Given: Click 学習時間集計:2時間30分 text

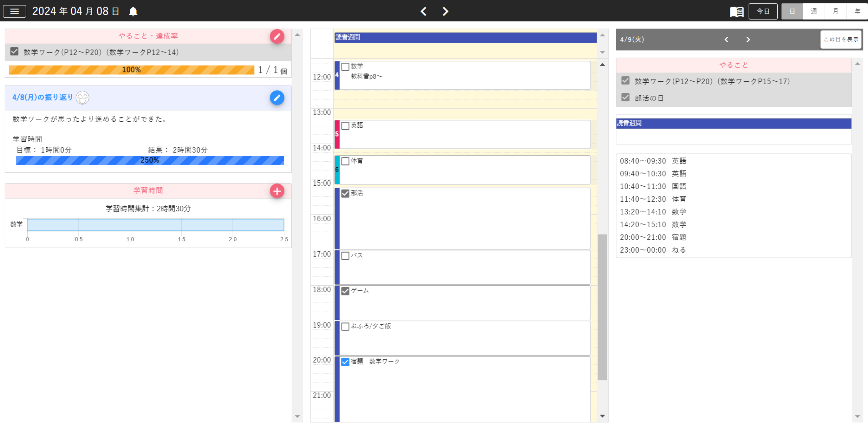Looking at the screenshot, I should [148, 209].
